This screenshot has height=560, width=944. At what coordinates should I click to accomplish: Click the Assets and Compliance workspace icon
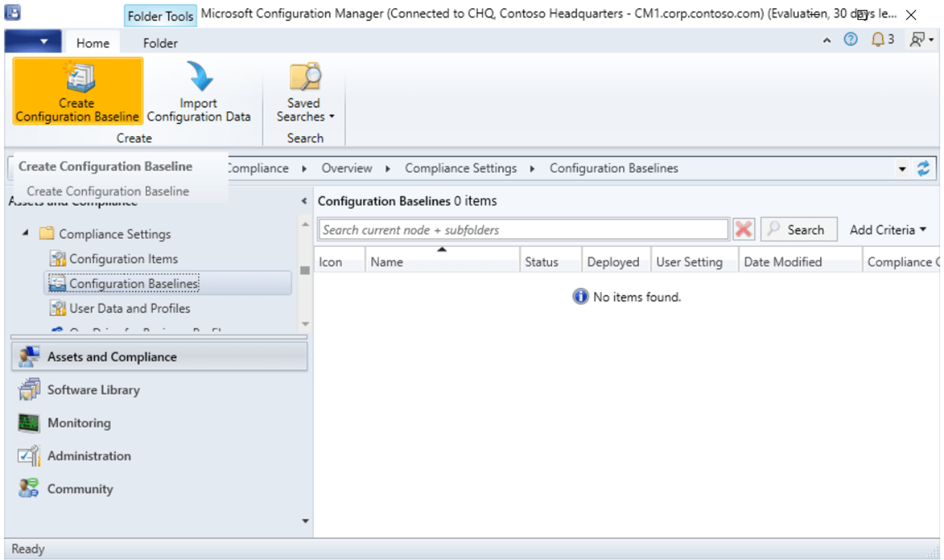29,357
